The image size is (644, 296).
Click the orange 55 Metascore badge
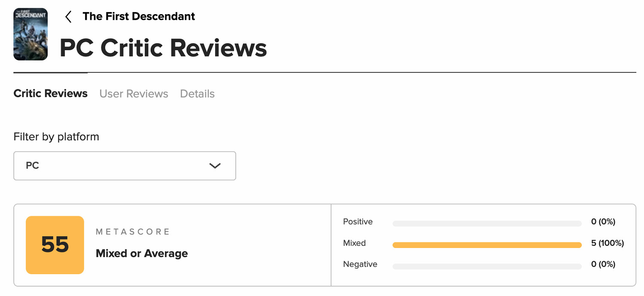(x=55, y=245)
